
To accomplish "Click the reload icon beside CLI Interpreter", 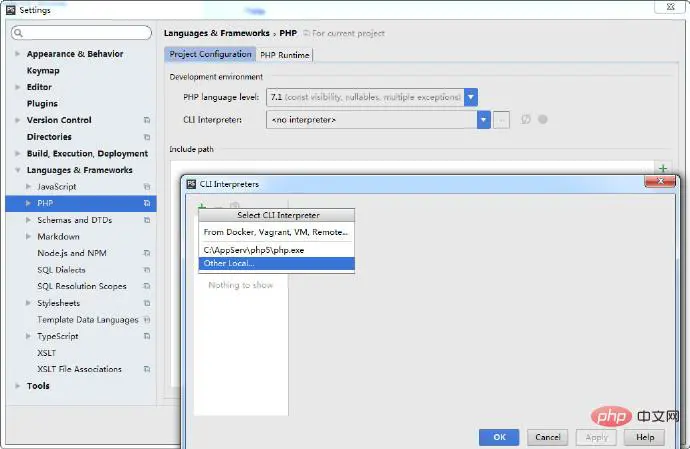I will click(x=526, y=120).
